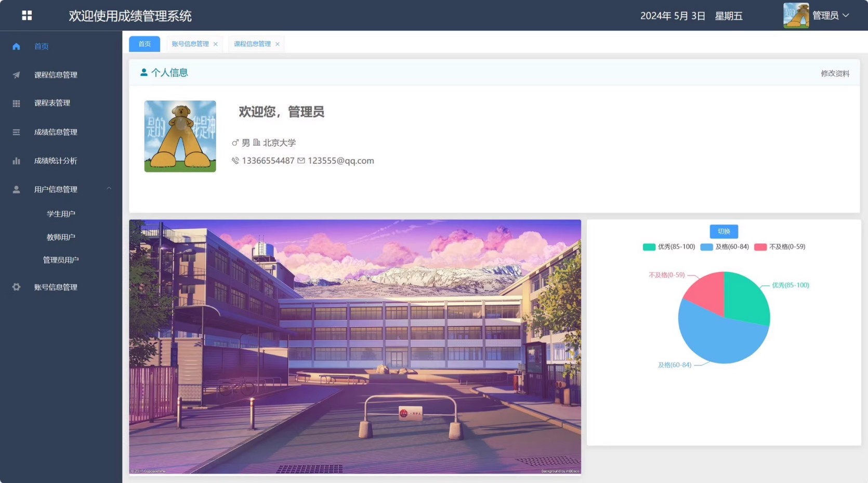The height and width of the screenshot is (483, 868).
Task: Toggle 不及格(0-59) legend item
Action: (x=780, y=247)
